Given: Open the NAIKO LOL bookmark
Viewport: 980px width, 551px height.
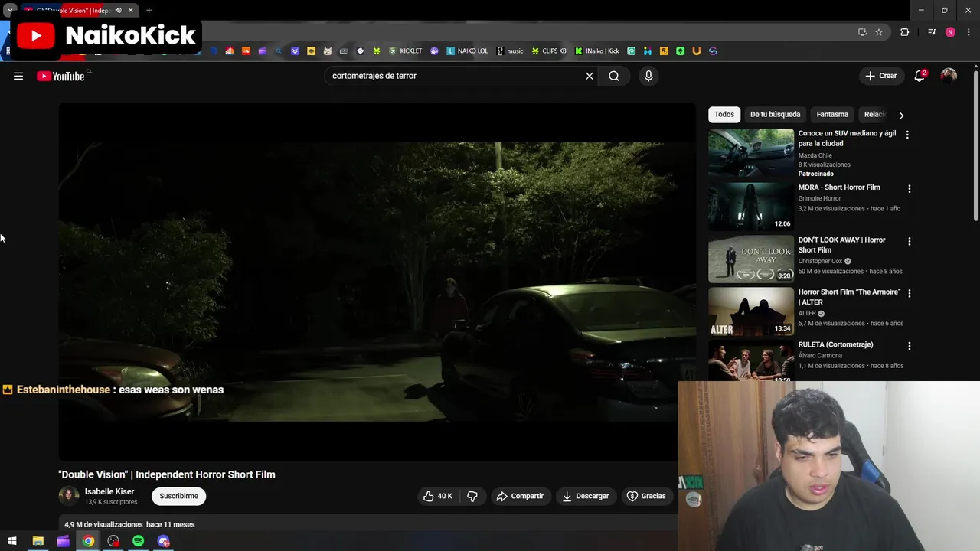Looking at the screenshot, I should (467, 51).
